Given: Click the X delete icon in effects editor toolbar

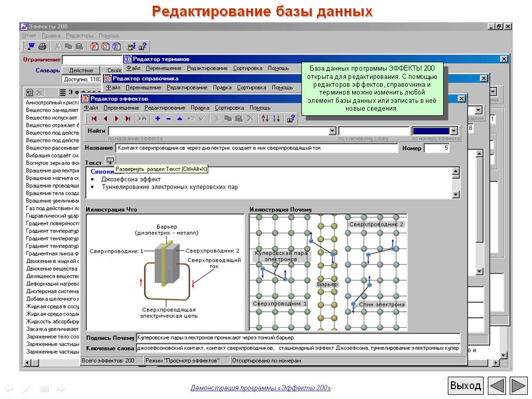Looking at the screenshot, I should click(x=250, y=119).
